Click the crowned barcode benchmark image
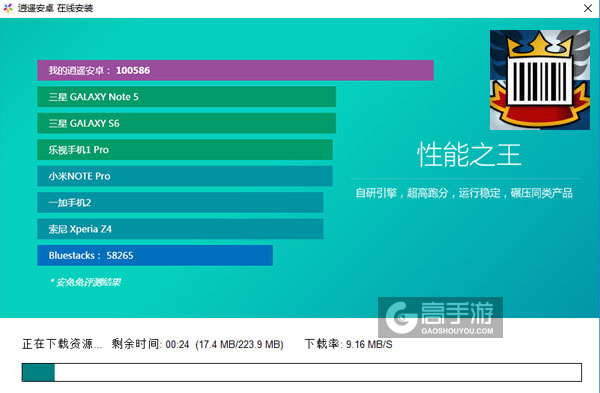The width and height of the screenshot is (600, 393). pos(540,80)
